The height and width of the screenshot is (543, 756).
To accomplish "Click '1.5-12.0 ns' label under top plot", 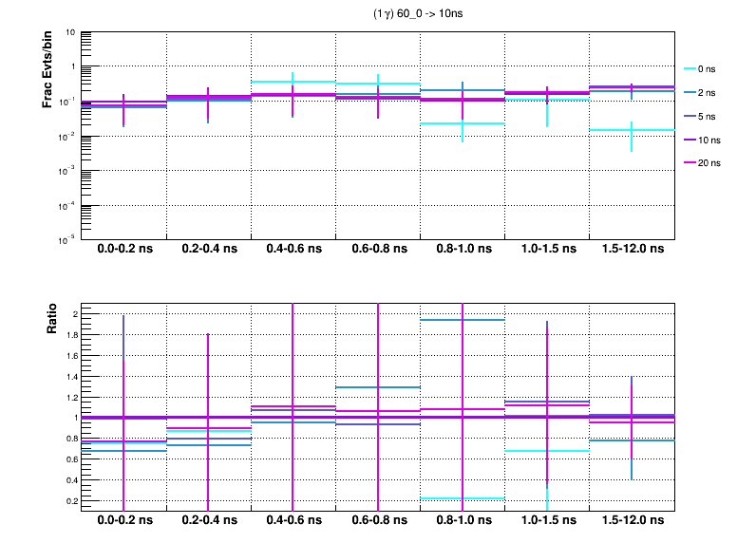I will pos(632,251).
